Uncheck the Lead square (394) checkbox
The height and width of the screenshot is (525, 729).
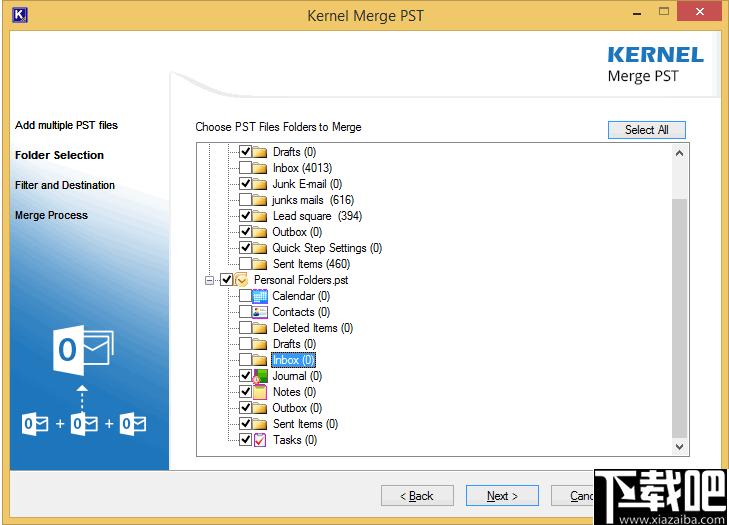point(245,216)
